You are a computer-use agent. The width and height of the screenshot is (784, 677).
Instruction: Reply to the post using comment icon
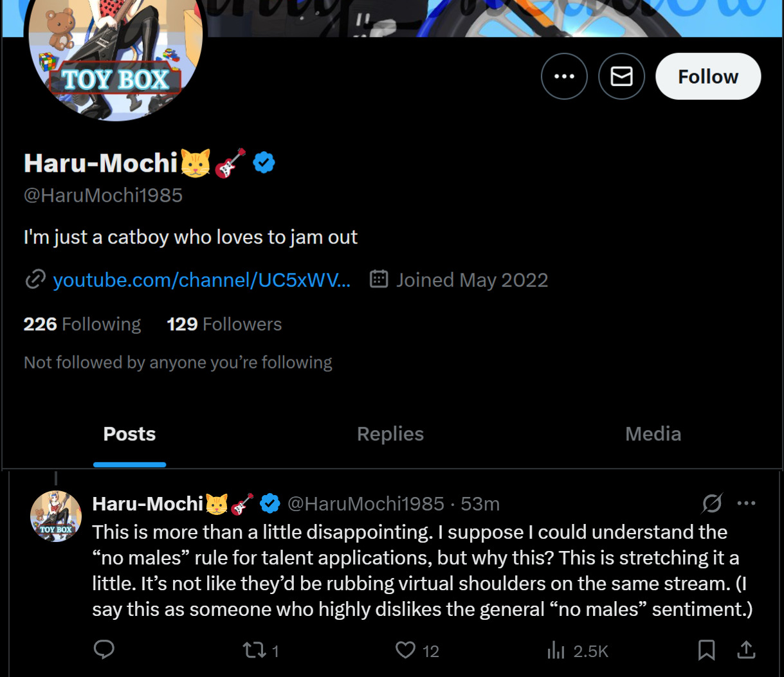pos(104,650)
